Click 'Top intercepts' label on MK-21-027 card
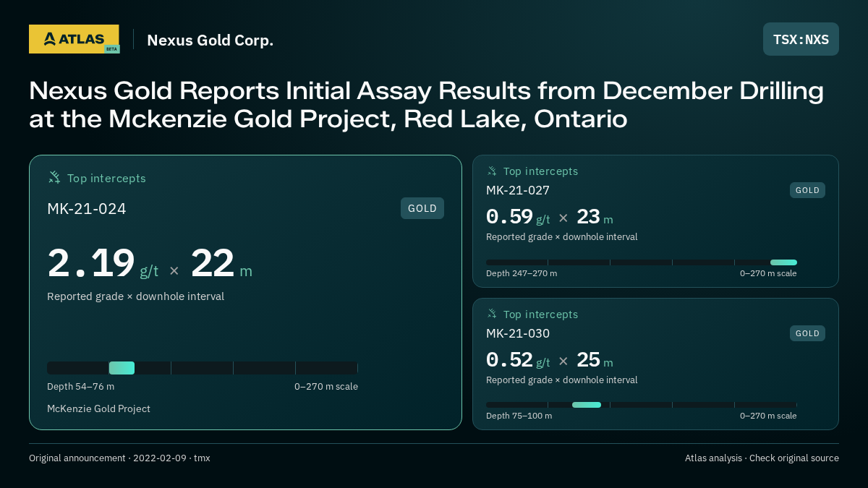The image size is (868, 488). [540, 171]
